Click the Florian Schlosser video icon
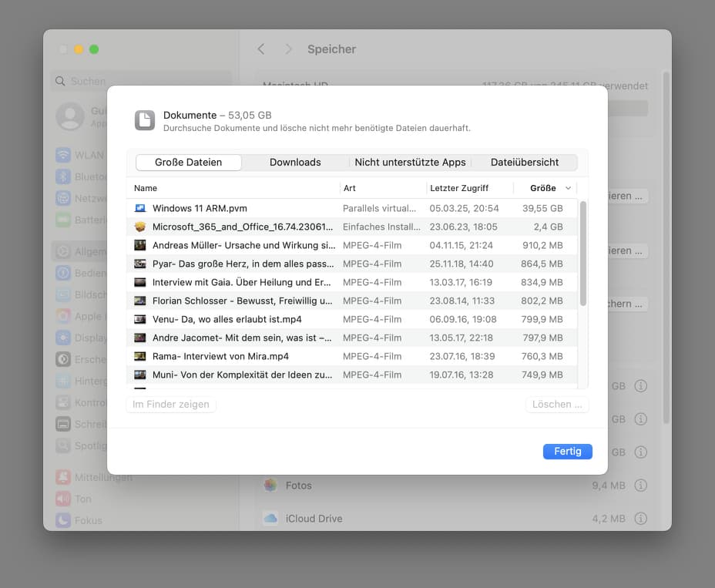The width and height of the screenshot is (715, 588). (140, 301)
